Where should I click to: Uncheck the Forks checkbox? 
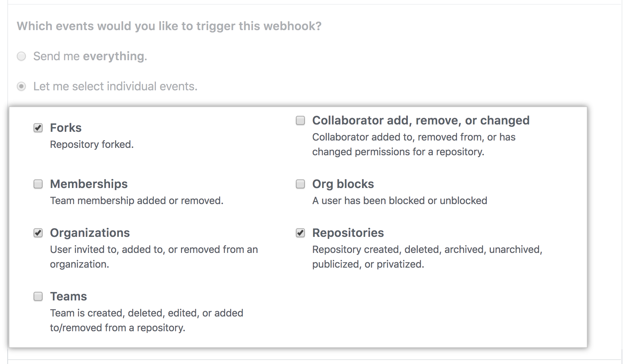tap(38, 128)
